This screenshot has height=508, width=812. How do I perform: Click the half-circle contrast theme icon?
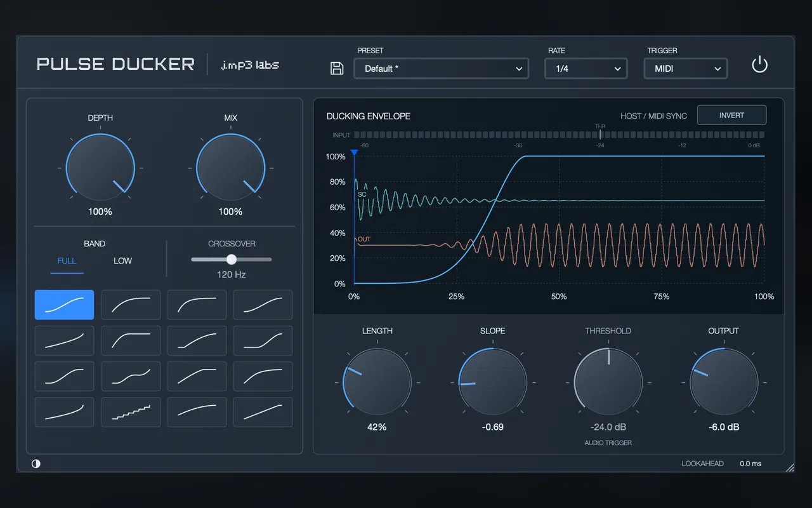tap(36, 464)
